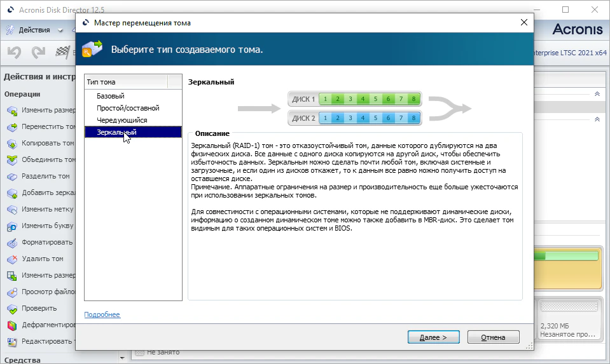
Task: Select the 2,320 МБ unallocated space block
Action: pyautogui.click(x=569, y=318)
